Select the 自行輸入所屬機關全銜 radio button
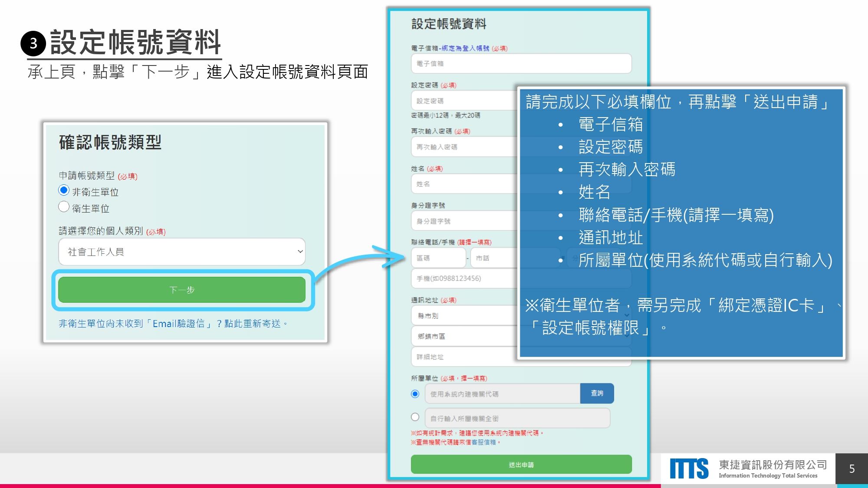 pyautogui.click(x=415, y=417)
